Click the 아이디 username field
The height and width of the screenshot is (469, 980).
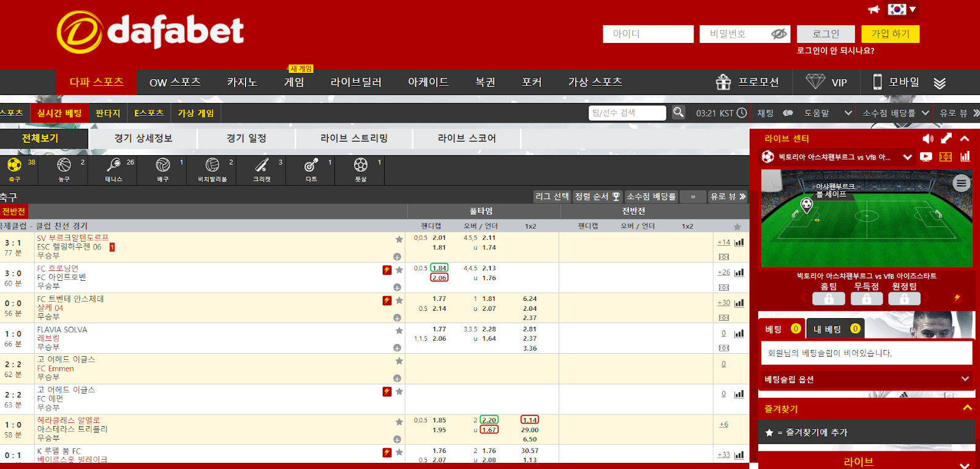[648, 34]
